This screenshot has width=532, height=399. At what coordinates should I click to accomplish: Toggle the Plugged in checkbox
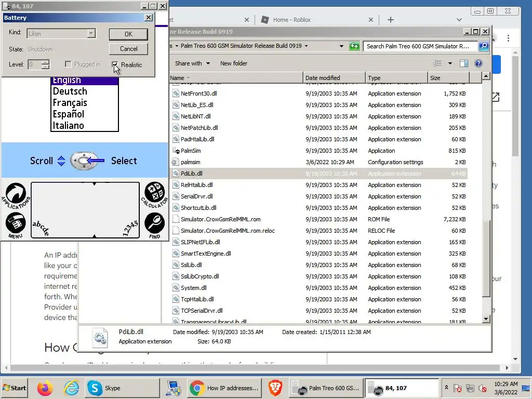click(x=68, y=64)
